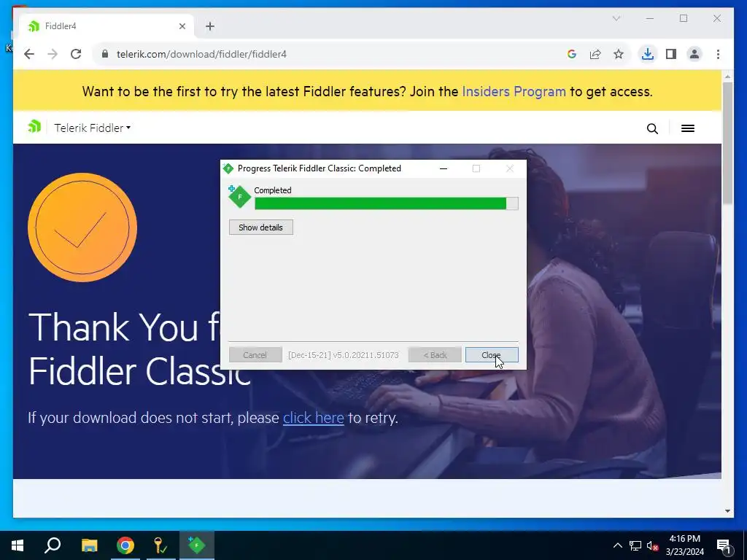Click Chrome's back navigation arrow
Screen dimensions: 747x560
(x=29, y=54)
